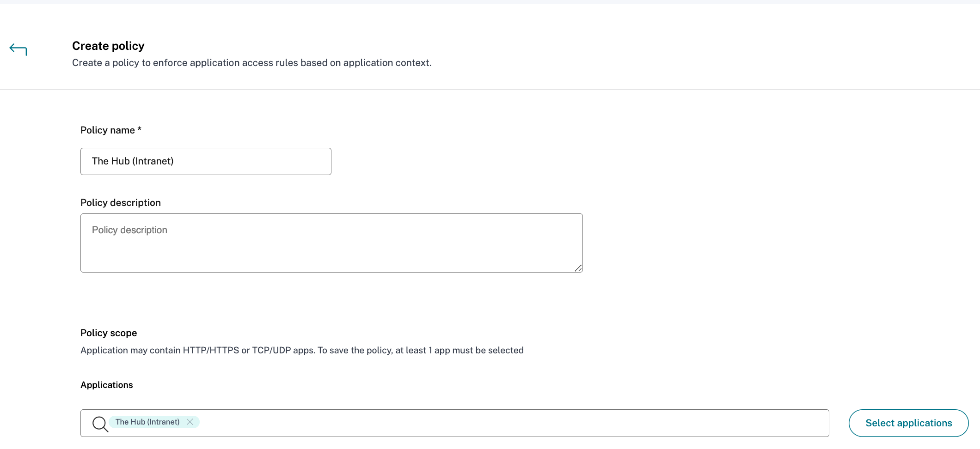Select The Hub (Intranet) chip label

(x=147, y=422)
